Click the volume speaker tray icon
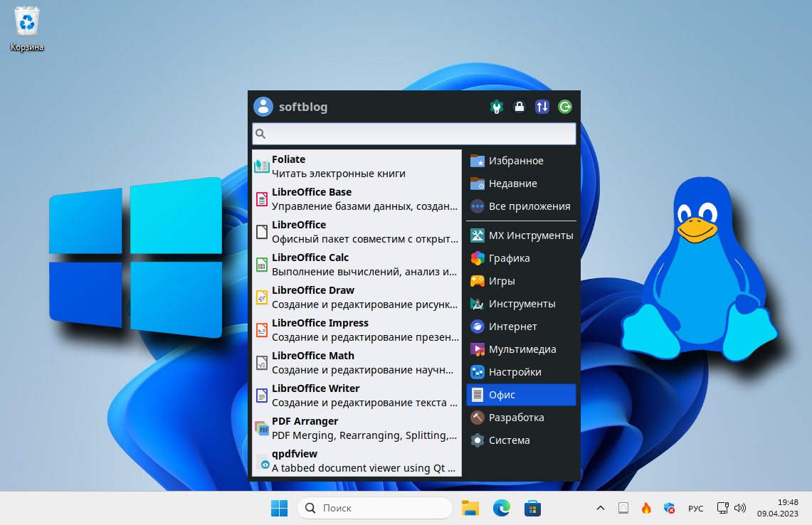This screenshot has height=525, width=812. [x=740, y=508]
